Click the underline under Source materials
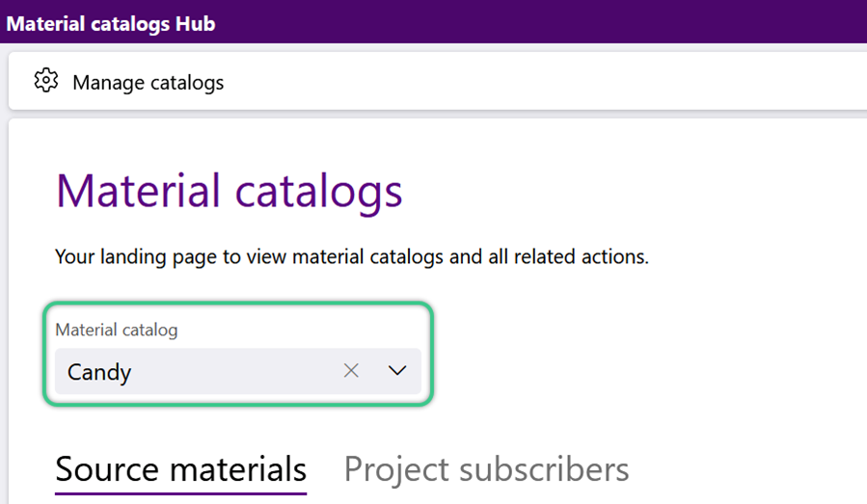867x504 pixels. click(180, 493)
